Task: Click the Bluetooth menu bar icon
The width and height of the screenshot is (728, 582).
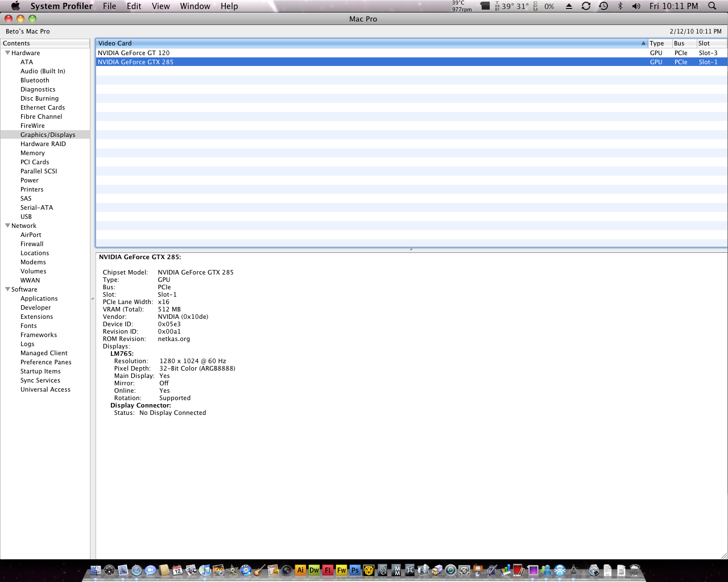Action: pyautogui.click(x=621, y=6)
